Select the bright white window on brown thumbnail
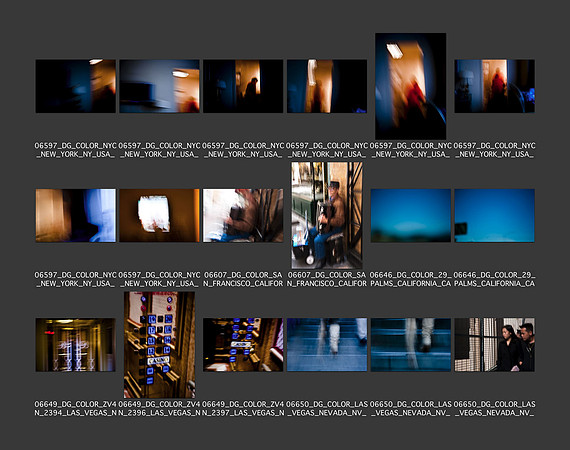This screenshot has height=450, width=570. coord(159,215)
